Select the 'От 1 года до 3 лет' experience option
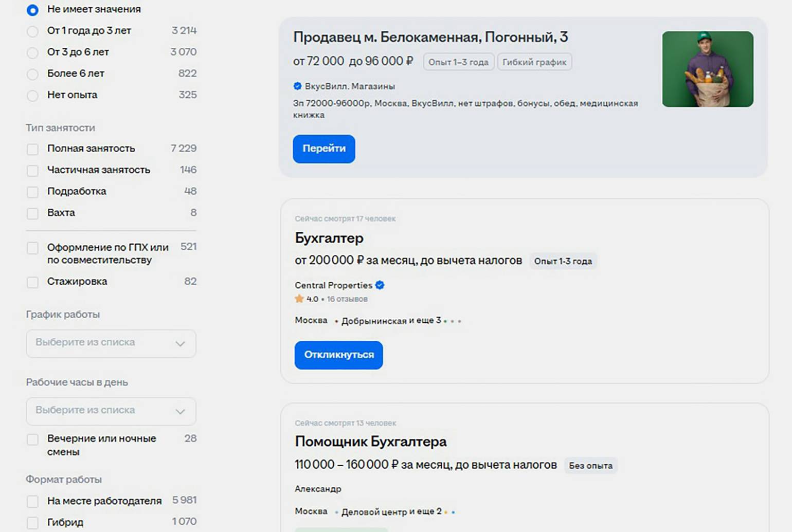This screenshot has height=532, width=792. [32, 31]
